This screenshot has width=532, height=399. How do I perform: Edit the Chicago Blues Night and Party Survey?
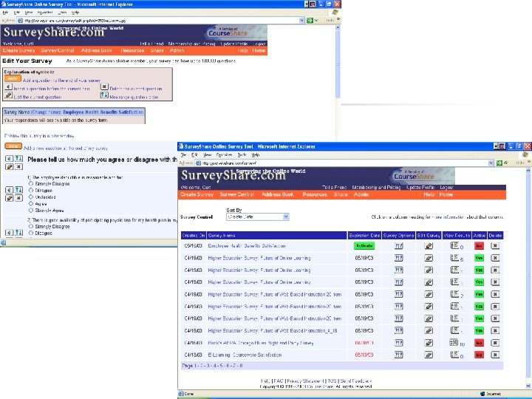tap(429, 343)
